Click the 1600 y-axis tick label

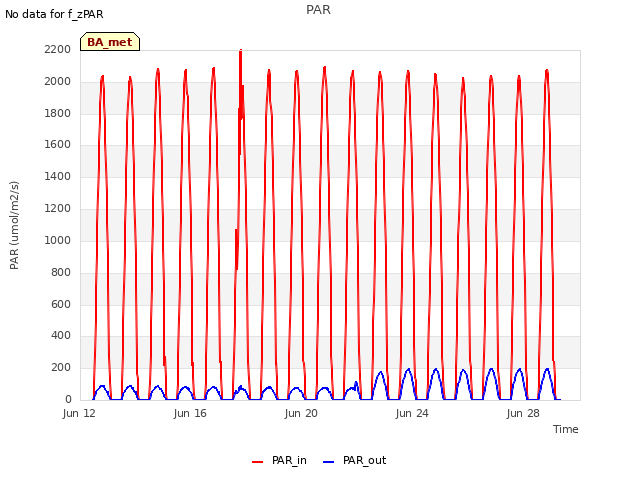coord(58,144)
